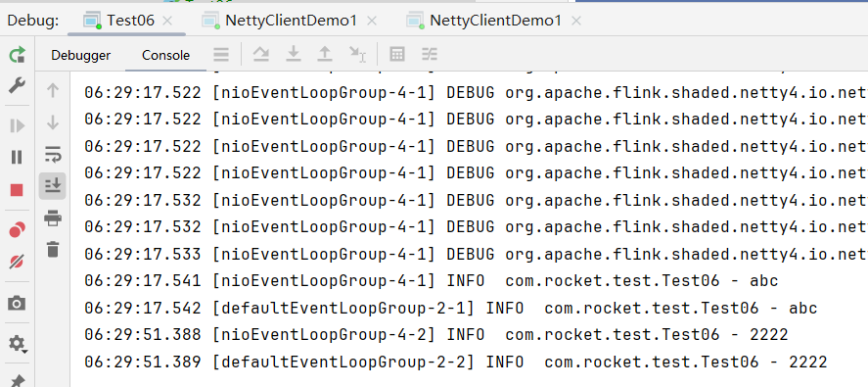Screen dimensions: 868x387
Task: Switch to Debugger tab
Action: [81, 55]
